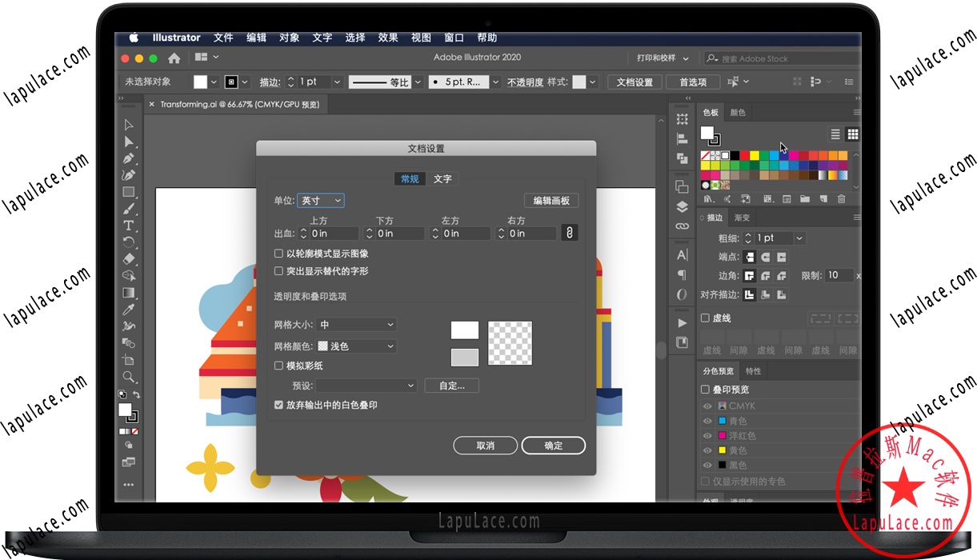Hide the 青色 separation eye

(x=707, y=421)
